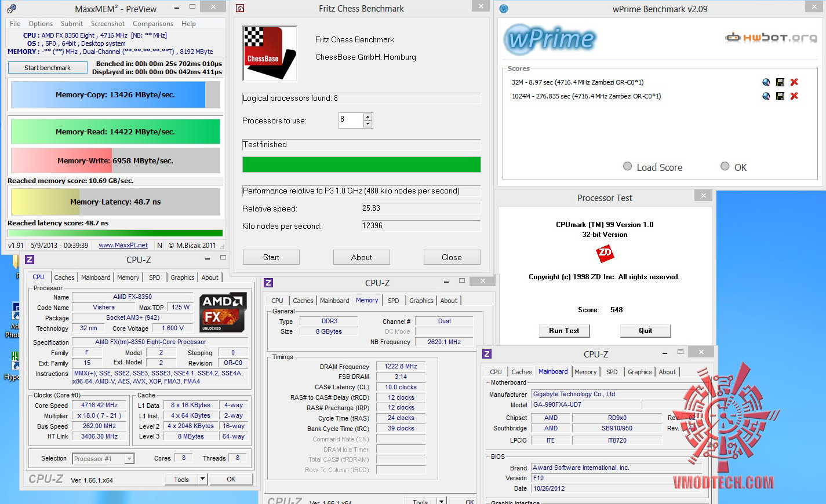
Task: Open the File menu in MaxxMEM
Action: pos(15,24)
